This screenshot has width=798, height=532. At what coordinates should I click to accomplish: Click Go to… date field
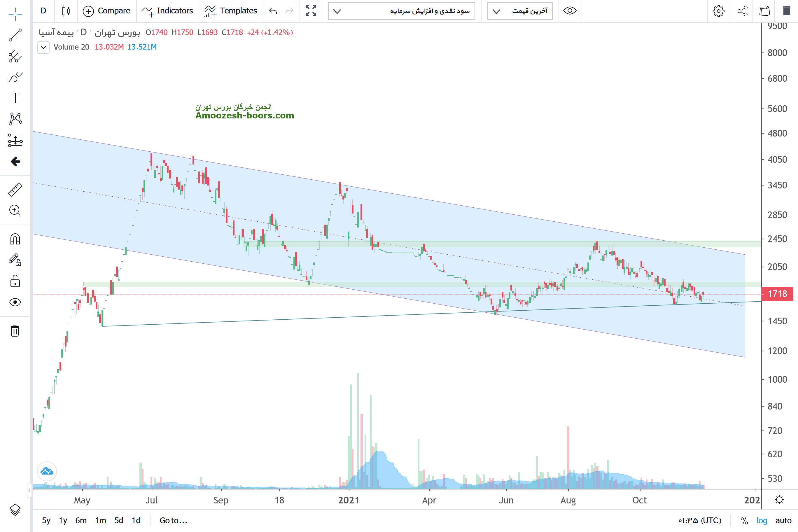173,520
